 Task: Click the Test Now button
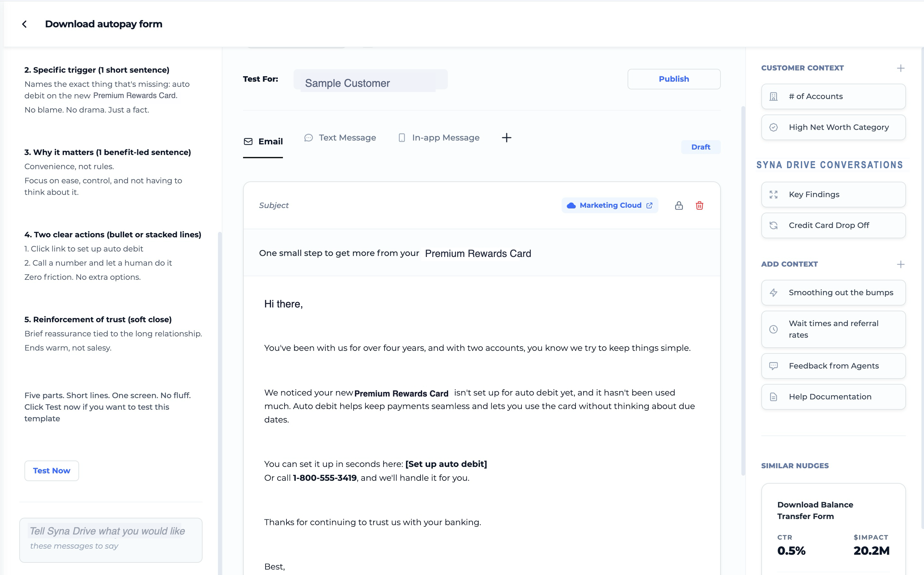click(x=52, y=471)
